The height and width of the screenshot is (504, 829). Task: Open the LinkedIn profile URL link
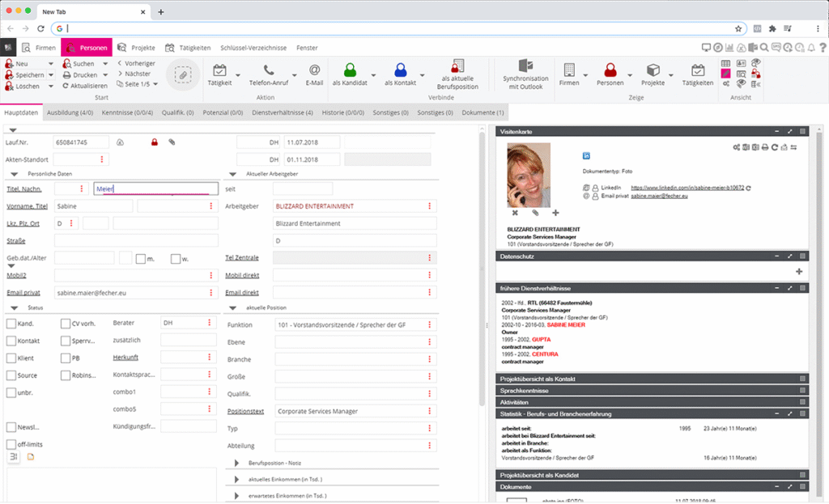click(x=687, y=188)
